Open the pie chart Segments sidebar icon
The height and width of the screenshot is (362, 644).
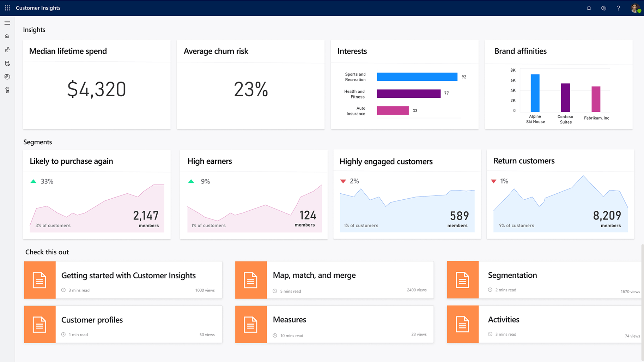pos(7,77)
